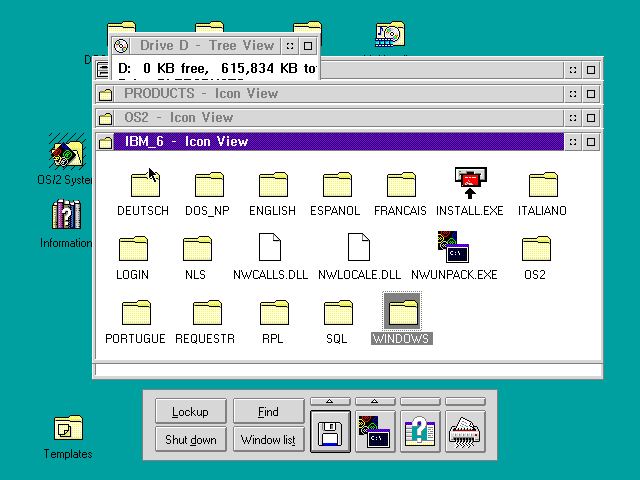The width and height of the screenshot is (640, 480).
Task: Open the PRODUCTS Icon View system menu icon
Action: (x=105, y=94)
